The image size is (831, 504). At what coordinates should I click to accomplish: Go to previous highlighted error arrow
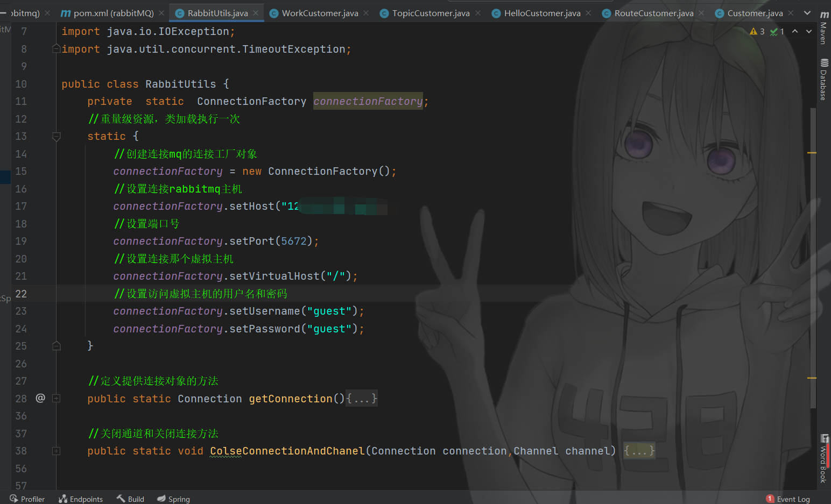click(795, 32)
